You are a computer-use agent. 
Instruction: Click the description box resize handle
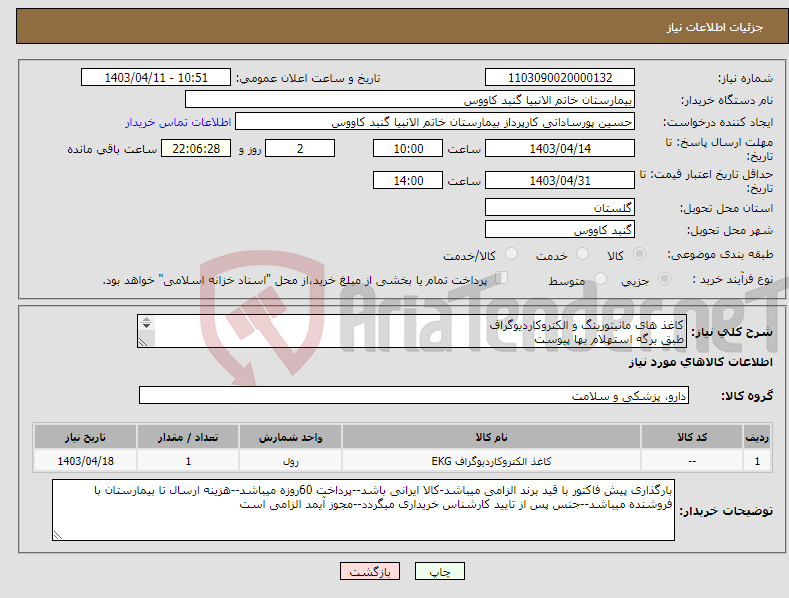click(x=143, y=342)
